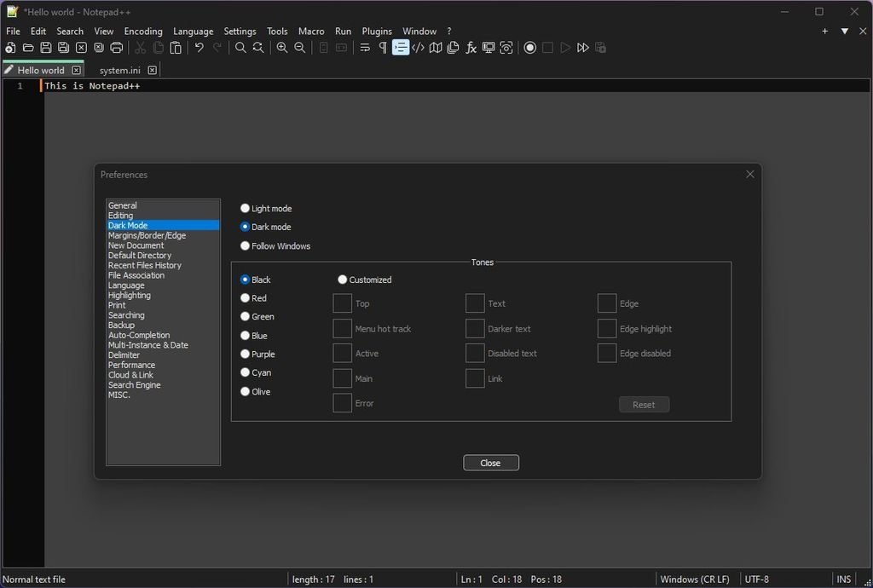
Task: Start macro recording with the record icon
Action: 529,48
